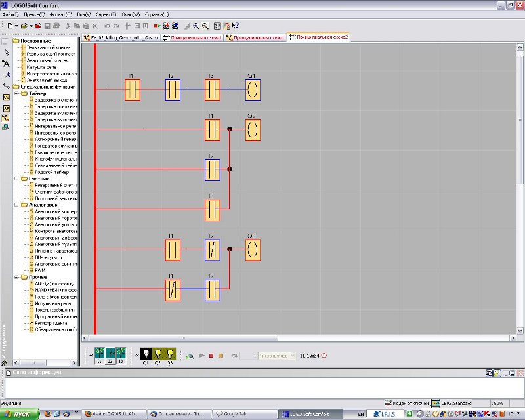Click the simulation Start play button
Image resolution: width=525 pixels, height=420 pixels.
202,354
